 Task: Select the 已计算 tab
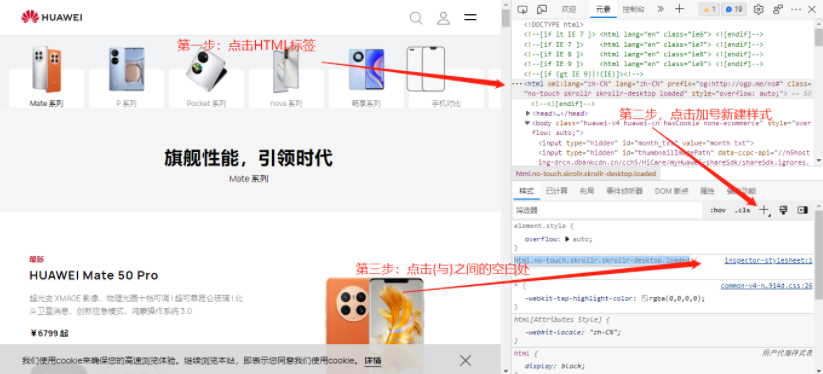[x=556, y=191]
